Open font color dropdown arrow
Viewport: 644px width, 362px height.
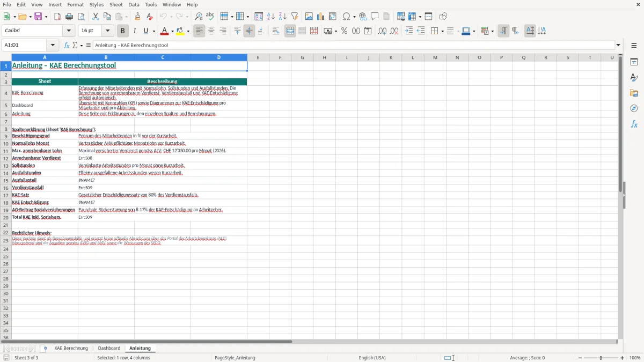click(x=173, y=31)
